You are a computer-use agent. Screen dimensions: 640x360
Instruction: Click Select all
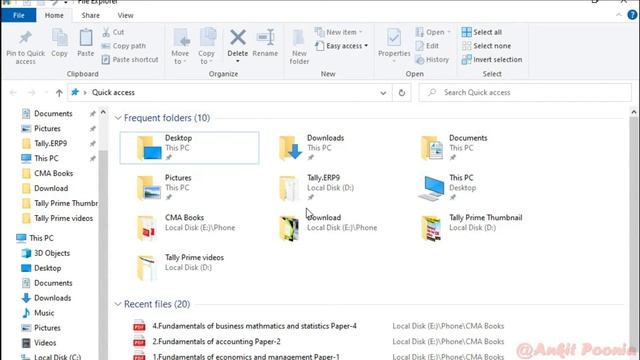click(482, 32)
